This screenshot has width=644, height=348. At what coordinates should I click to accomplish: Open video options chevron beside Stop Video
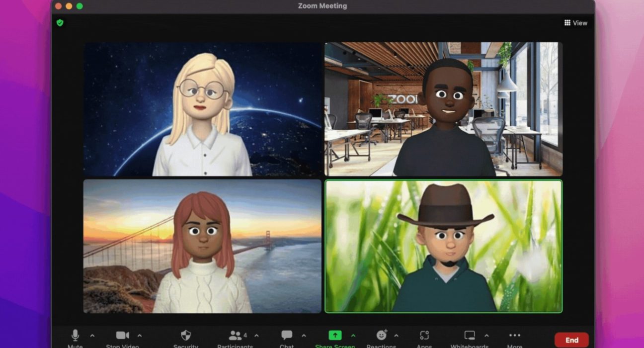[x=140, y=336]
